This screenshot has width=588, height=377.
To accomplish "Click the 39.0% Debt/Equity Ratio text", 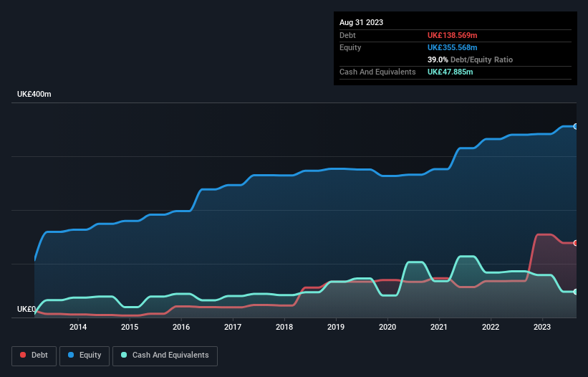I will tap(470, 59).
